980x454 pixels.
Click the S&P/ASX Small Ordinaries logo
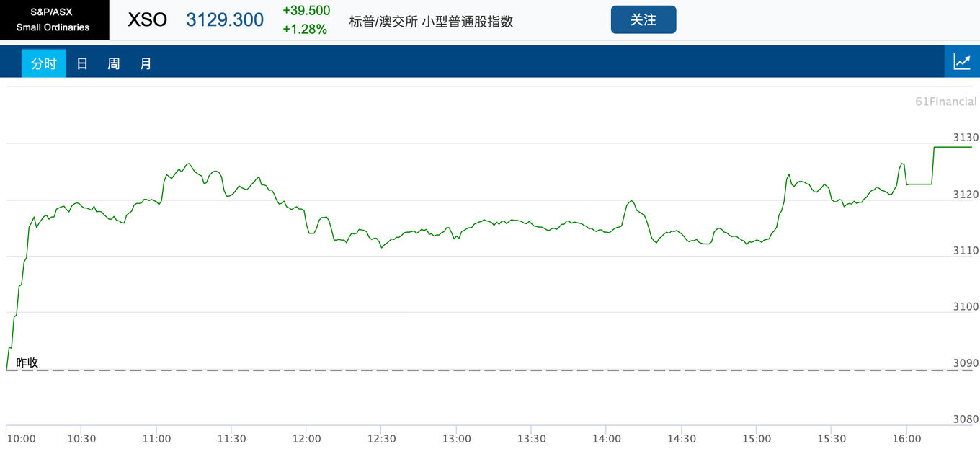point(54,19)
